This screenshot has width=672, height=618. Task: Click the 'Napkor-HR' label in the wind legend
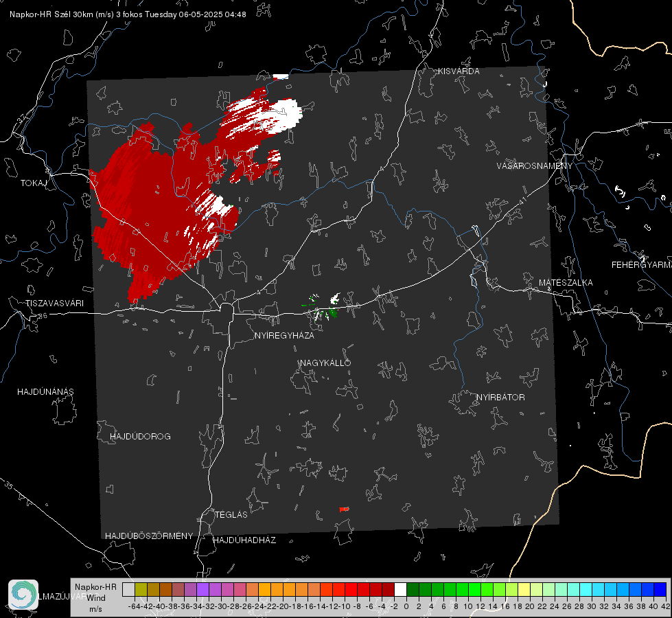[x=95, y=587]
